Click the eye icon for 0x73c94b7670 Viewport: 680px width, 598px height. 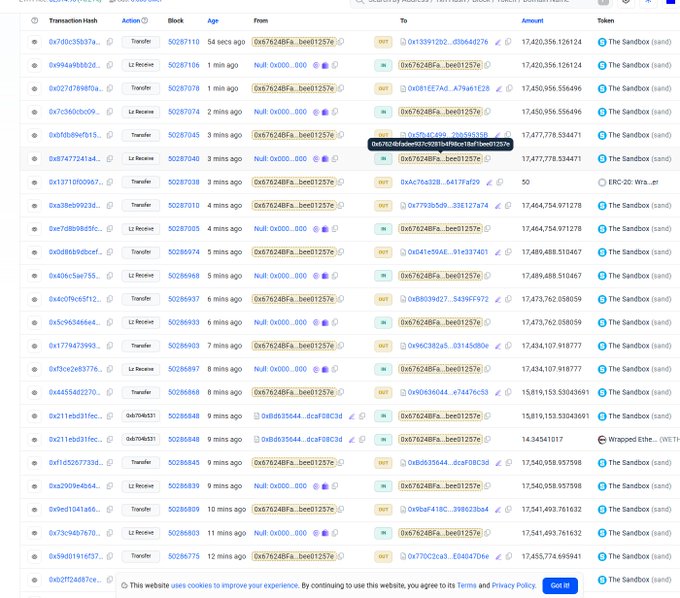coord(34,533)
